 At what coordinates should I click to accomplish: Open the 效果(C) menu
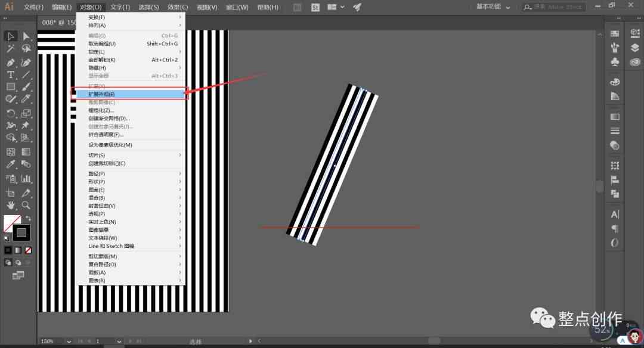click(x=178, y=7)
